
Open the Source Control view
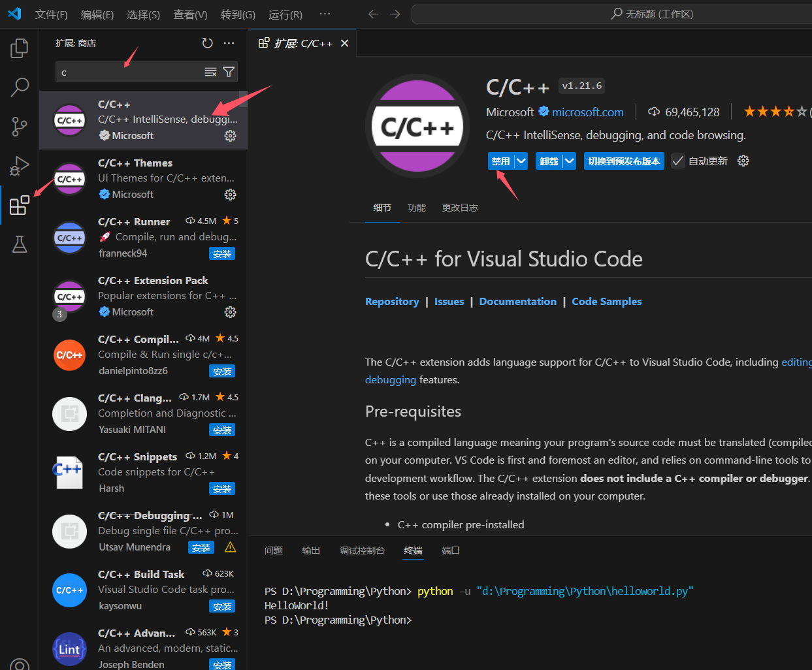click(20, 126)
